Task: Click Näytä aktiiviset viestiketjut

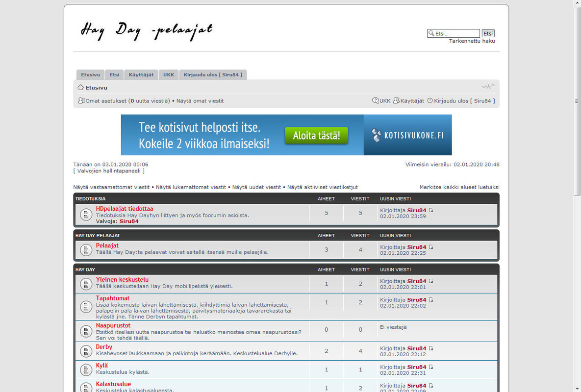Action: 322,187
